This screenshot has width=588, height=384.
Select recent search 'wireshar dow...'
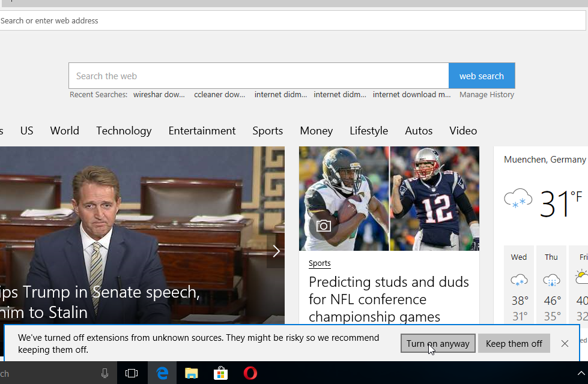pyautogui.click(x=159, y=95)
